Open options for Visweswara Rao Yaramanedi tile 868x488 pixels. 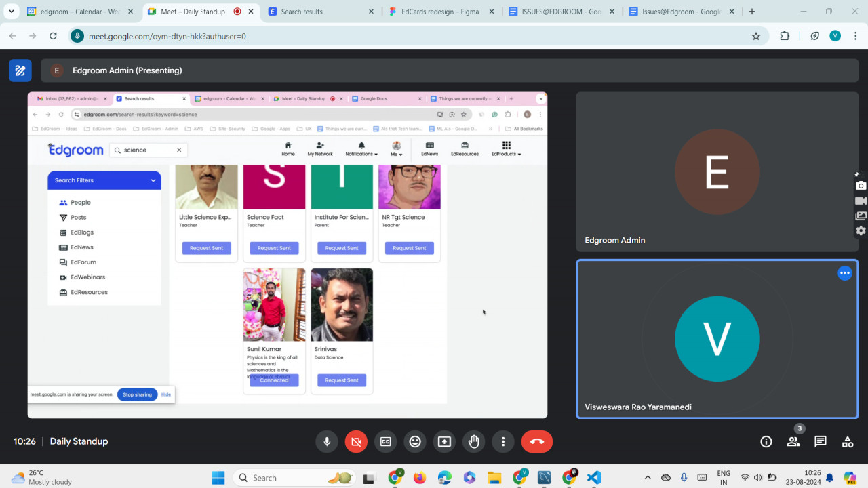coord(845,273)
